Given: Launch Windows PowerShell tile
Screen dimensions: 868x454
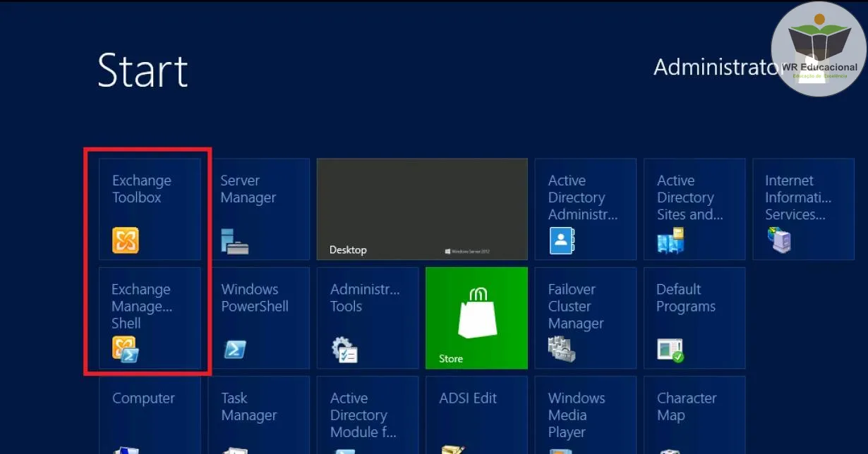Looking at the screenshot, I should (x=258, y=317).
